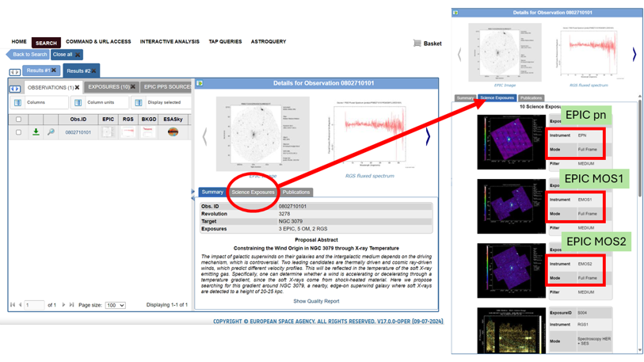Open Publications tab in right-side window
This screenshot has width=644, height=362.
(531, 97)
